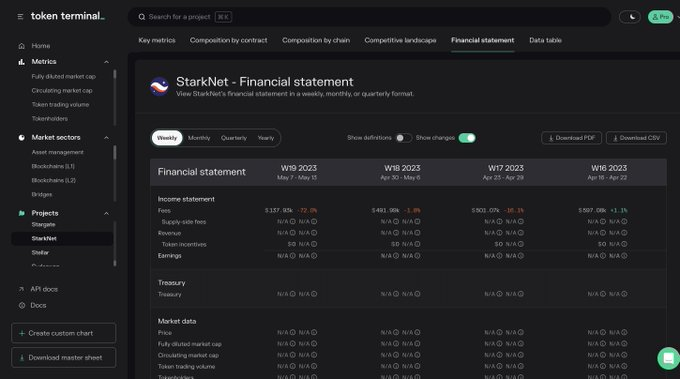Viewport: 680px width, 379px height.
Task: Click the StarkNet project logo
Action: pos(159,86)
